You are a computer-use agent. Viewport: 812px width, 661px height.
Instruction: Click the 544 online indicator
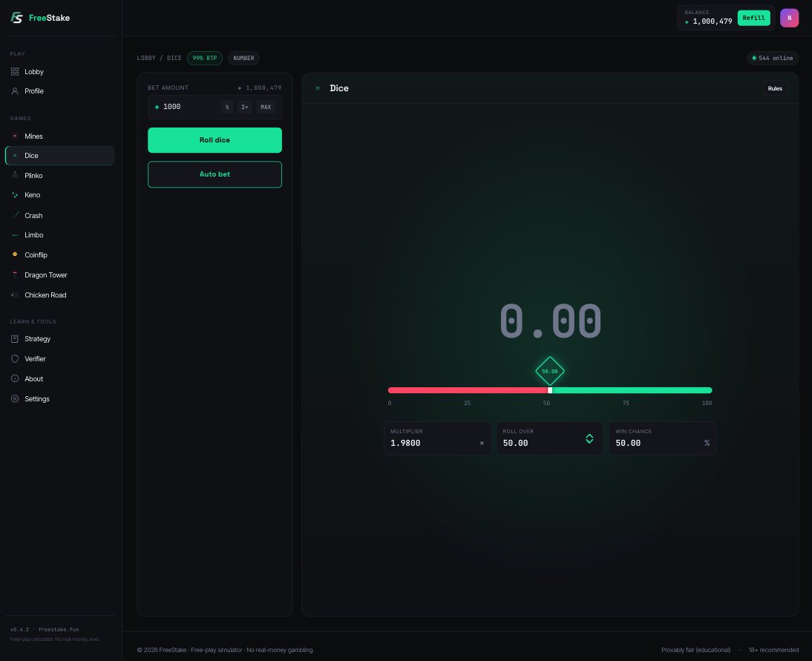(773, 58)
